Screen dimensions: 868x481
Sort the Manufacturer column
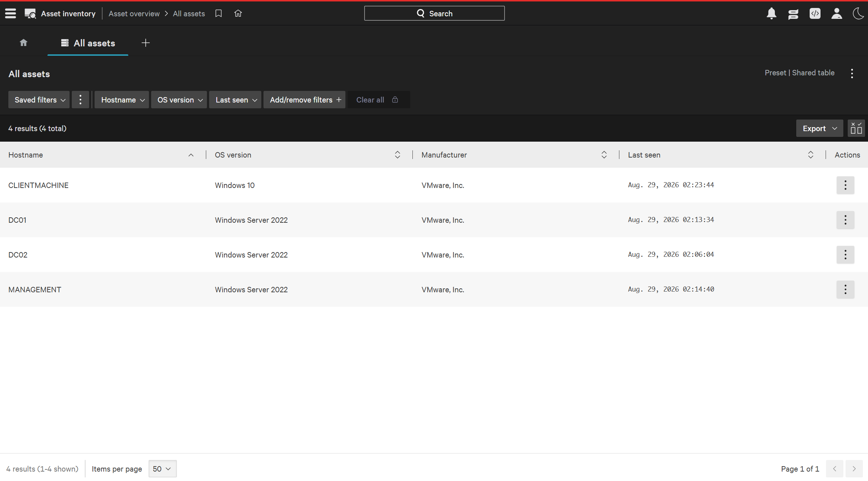(604, 155)
